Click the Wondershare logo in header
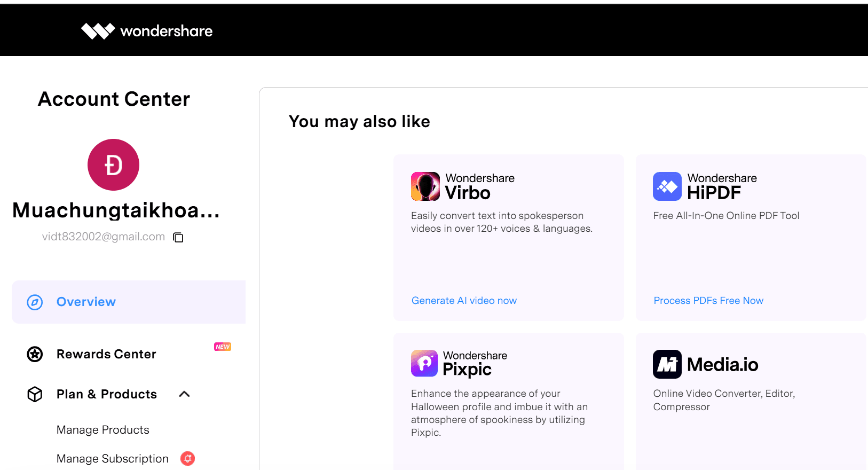This screenshot has height=470, width=868. (x=147, y=31)
